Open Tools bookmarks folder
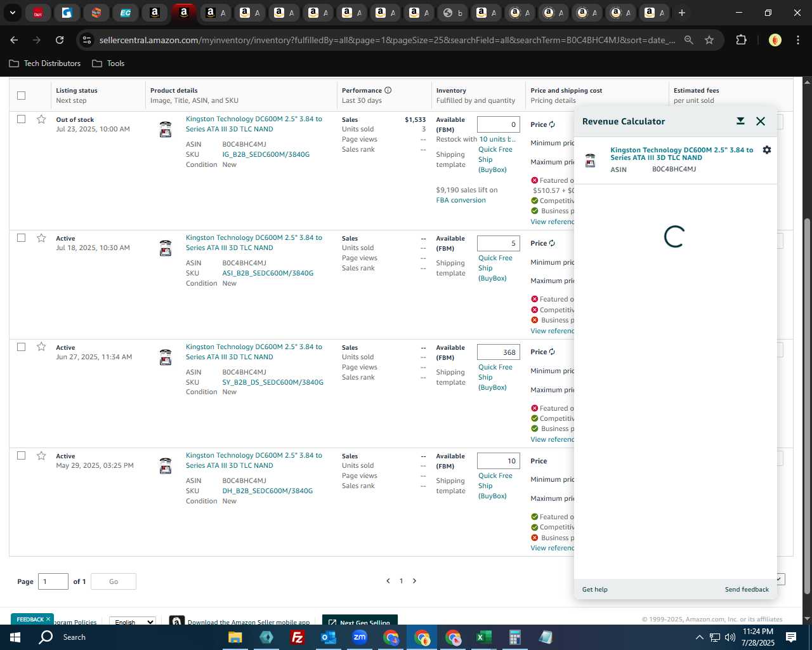This screenshot has width=812, height=650. [x=108, y=63]
